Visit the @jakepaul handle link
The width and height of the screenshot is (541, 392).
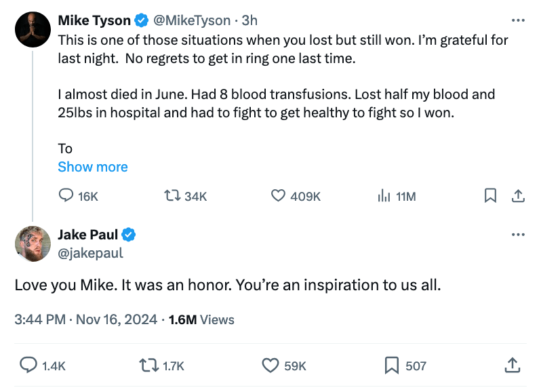[90, 253]
